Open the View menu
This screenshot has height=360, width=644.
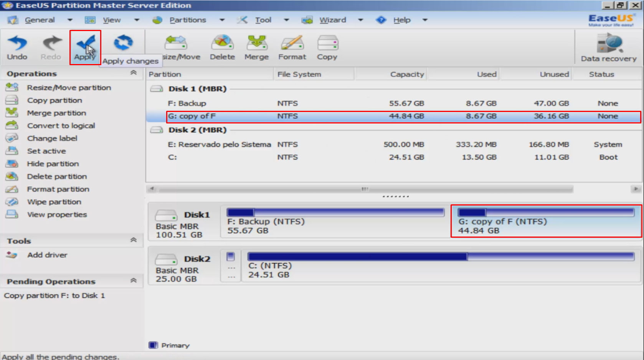click(112, 20)
